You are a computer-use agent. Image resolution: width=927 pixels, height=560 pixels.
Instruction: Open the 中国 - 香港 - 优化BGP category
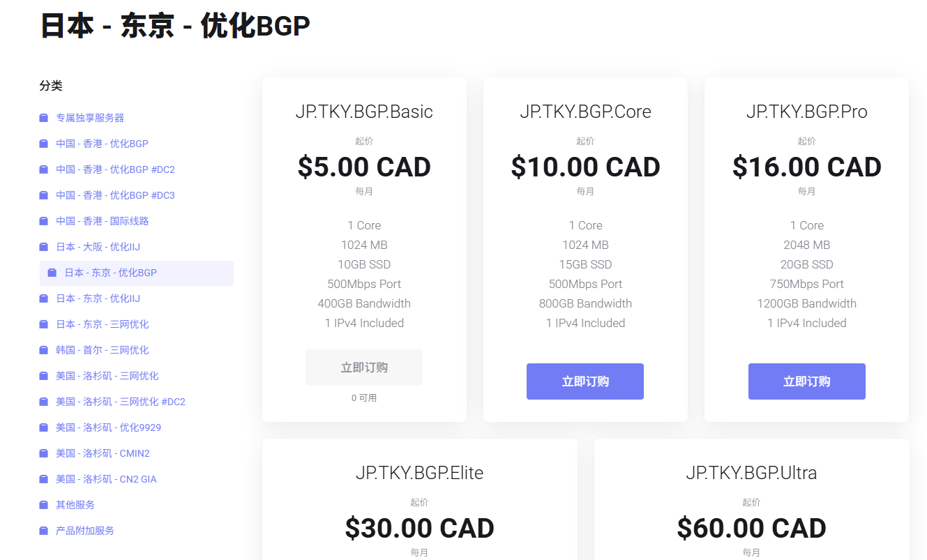102,144
